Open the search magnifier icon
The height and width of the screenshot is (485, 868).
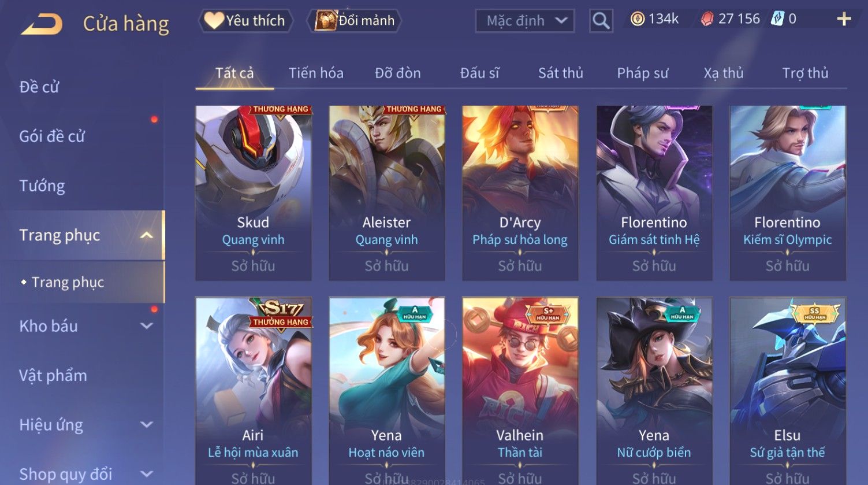tap(601, 21)
